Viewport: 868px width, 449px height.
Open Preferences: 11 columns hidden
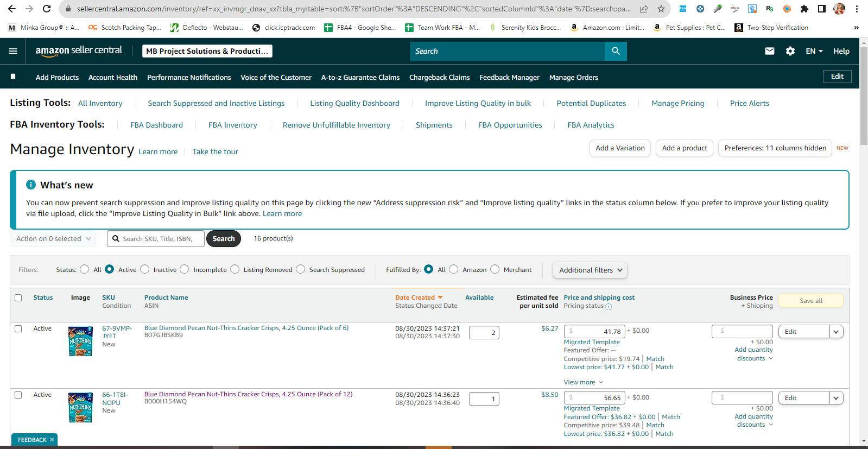coord(775,148)
